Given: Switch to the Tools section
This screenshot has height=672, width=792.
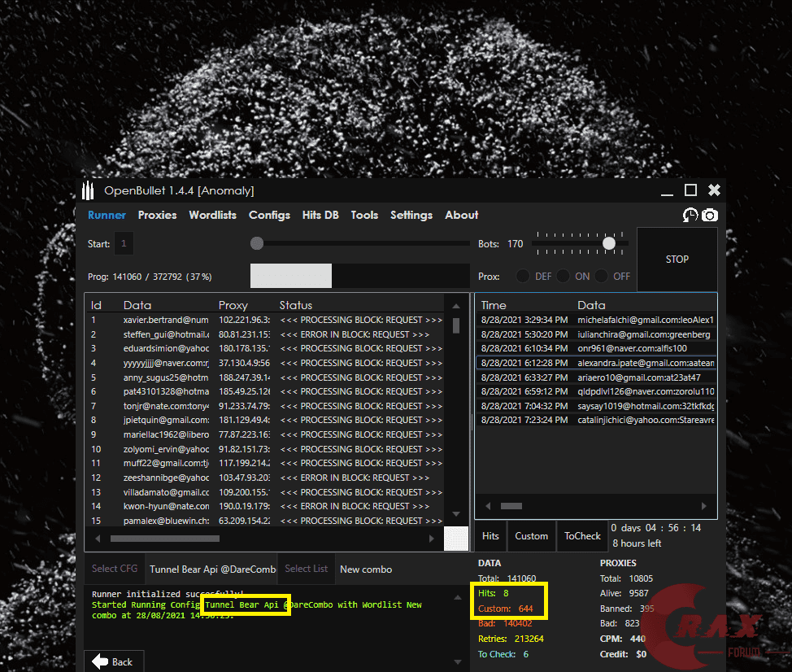Looking at the screenshot, I should [x=364, y=215].
